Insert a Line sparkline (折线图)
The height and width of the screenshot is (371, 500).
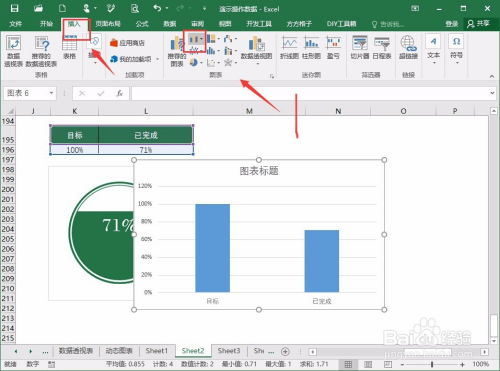tap(289, 48)
